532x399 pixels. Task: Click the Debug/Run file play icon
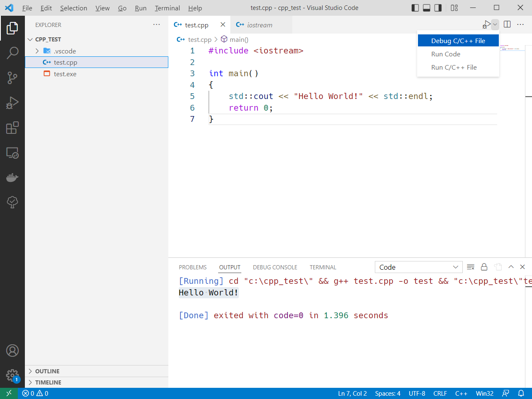pyautogui.click(x=486, y=24)
